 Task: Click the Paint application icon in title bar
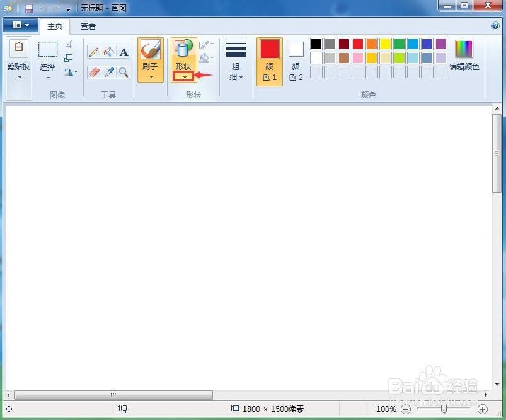(x=8, y=8)
